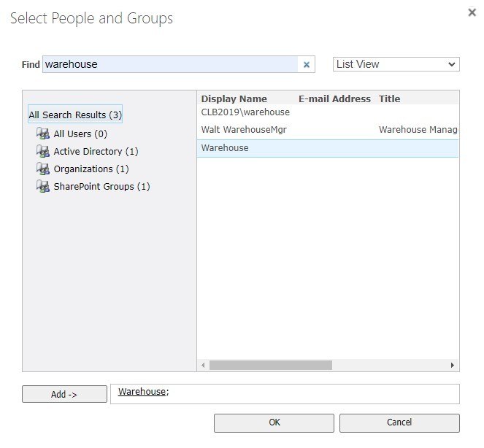The width and height of the screenshot is (484, 448).
Task: Filter by Active Directory (1)
Action: coord(96,152)
